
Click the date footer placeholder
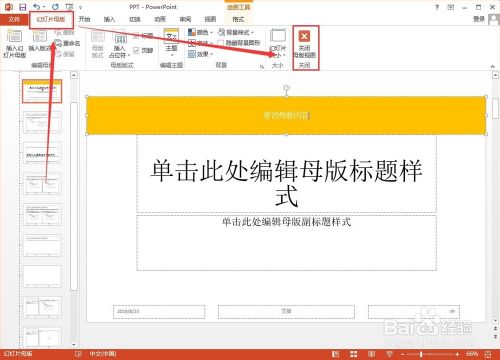[159, 312]
